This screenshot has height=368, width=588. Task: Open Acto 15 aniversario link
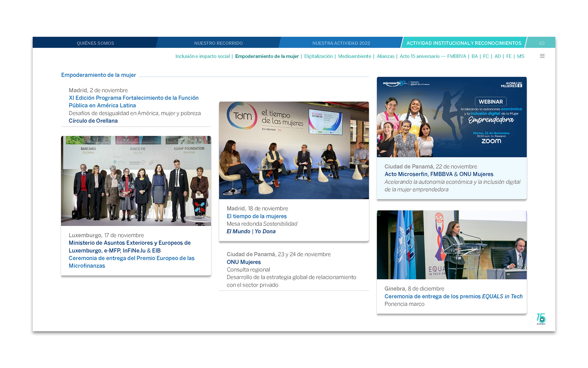[x=419, y=56]
